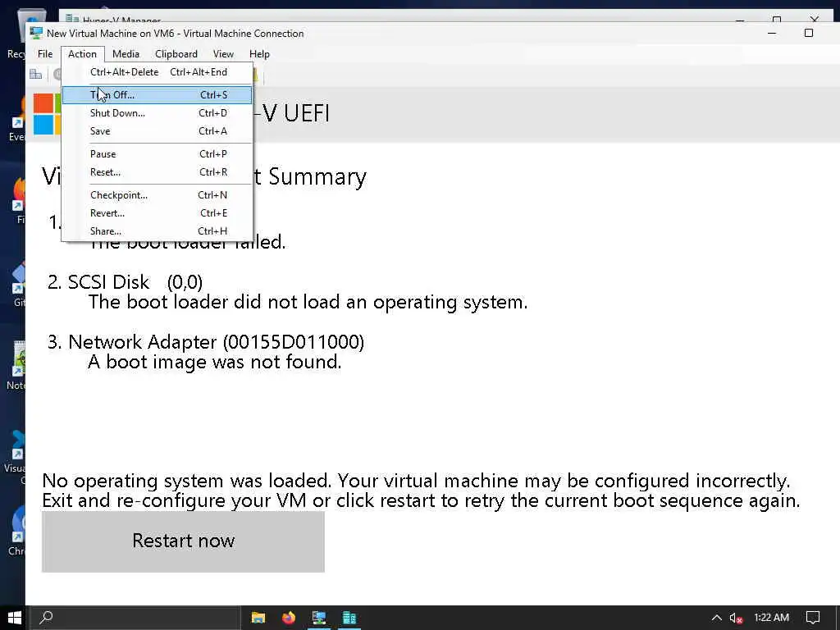
Task: Click 'A boot image was not found.' text
Action: 214,362
